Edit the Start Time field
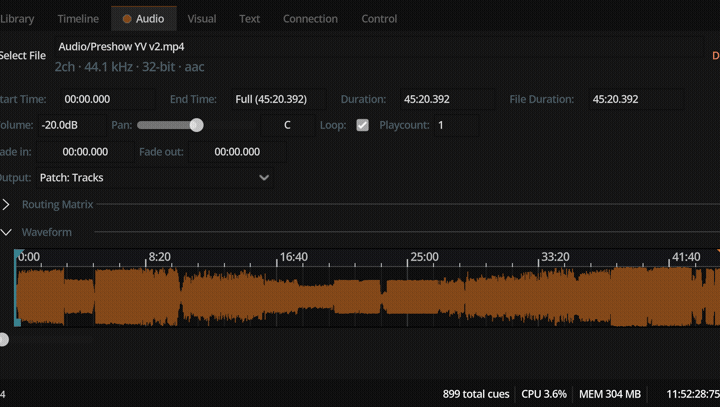Image resolution: width=720 pixels, height=407 pixels. (107, 99)
